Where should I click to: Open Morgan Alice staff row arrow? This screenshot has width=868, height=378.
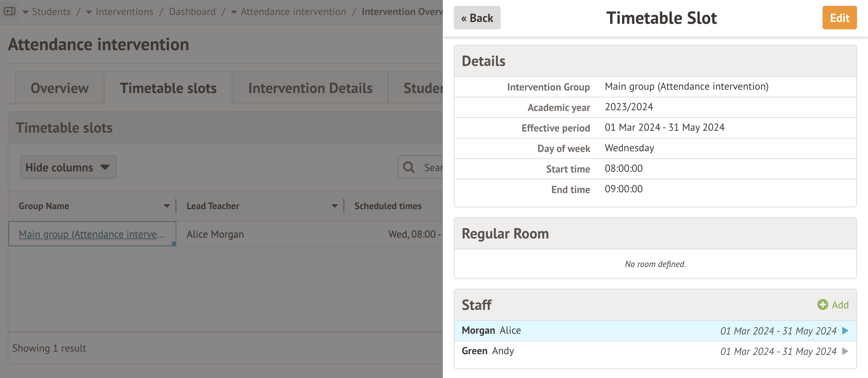[x=846, y=331]
